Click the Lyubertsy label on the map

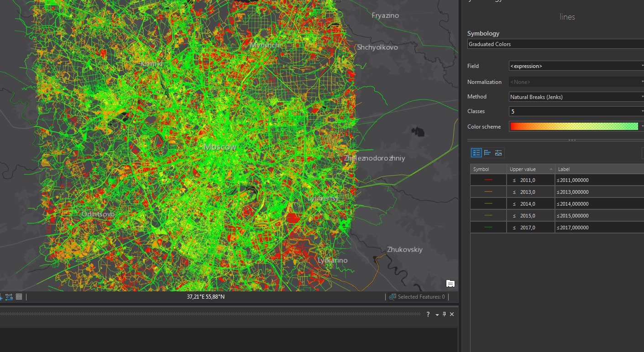tap(323, 198)
